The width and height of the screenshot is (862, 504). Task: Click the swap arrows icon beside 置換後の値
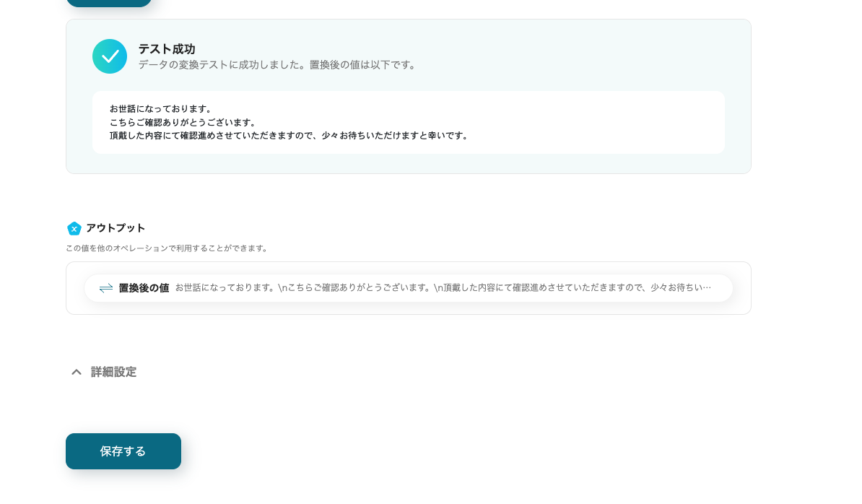[x=106, y=288]
